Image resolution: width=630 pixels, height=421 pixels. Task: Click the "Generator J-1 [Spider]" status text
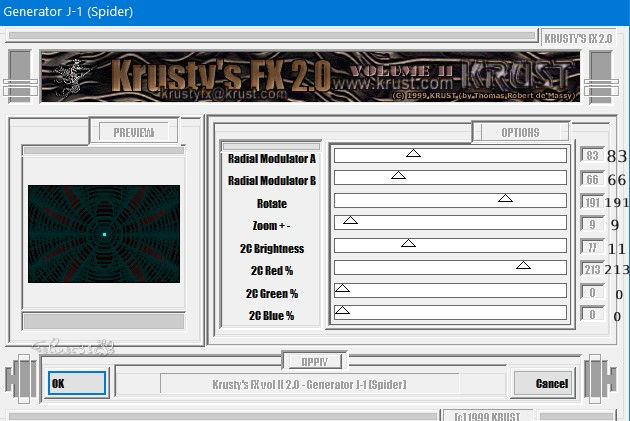(356, 384)
